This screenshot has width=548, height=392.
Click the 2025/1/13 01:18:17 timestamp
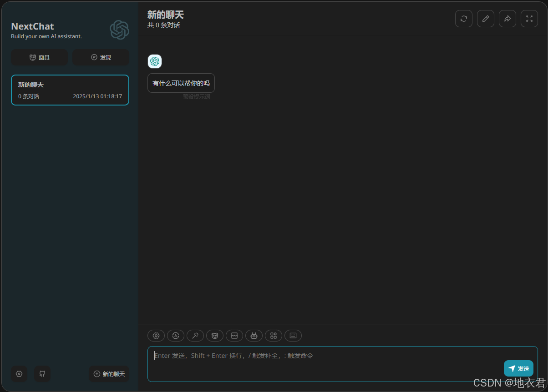tap(97, 96)
